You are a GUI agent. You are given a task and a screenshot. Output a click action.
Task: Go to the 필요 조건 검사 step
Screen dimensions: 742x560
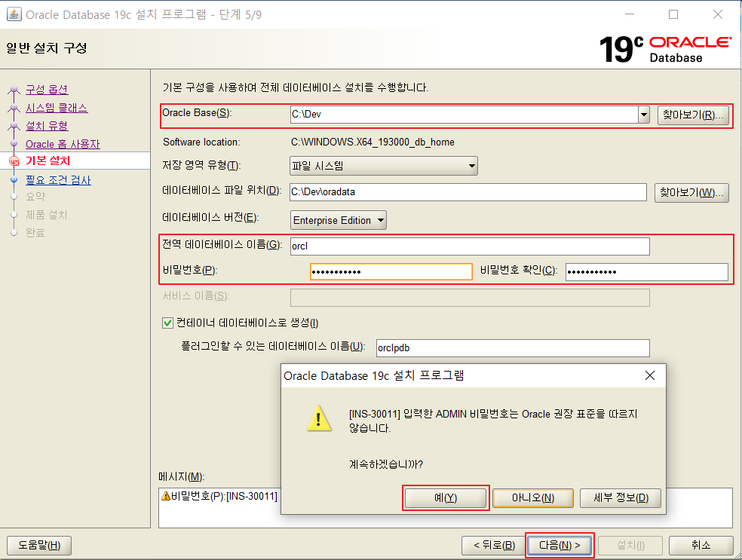tap(58, 180)
